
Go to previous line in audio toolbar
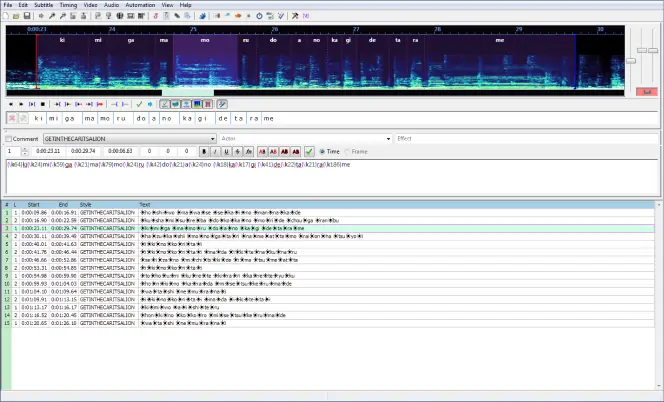tap(11, 104)
